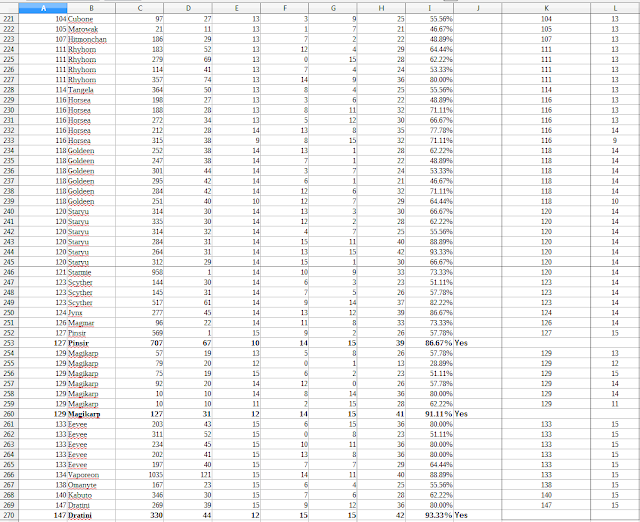Select column C header
The image size is (640, 522).
click(x=140, y=8)
